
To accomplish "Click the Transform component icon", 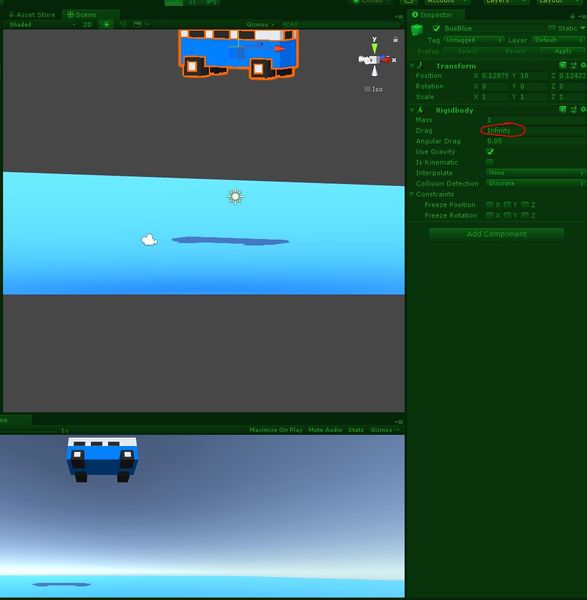I will click(420, 66).
